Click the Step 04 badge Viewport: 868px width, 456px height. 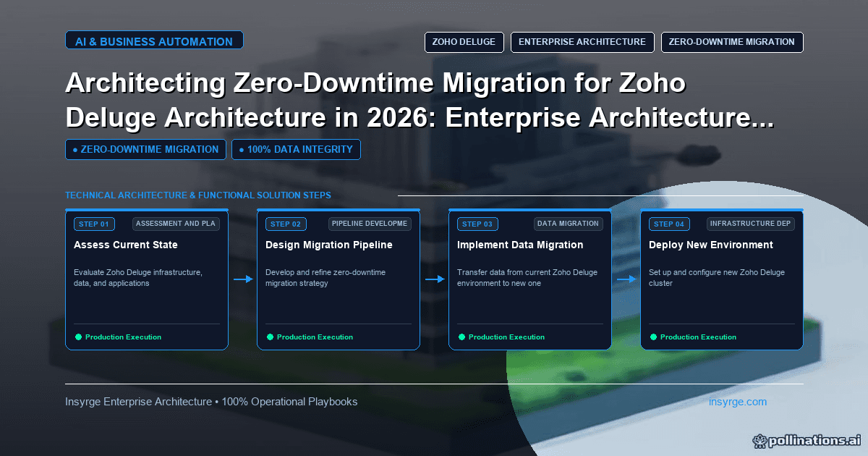point(669,224)
